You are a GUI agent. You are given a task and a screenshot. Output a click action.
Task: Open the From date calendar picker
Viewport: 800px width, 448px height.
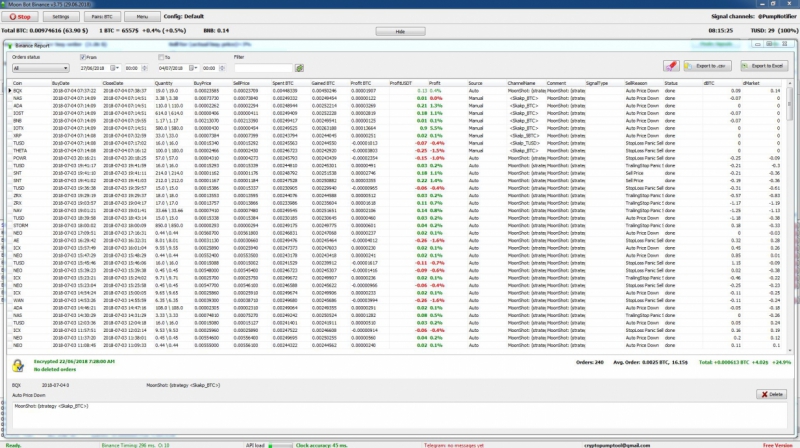[114, 68]
